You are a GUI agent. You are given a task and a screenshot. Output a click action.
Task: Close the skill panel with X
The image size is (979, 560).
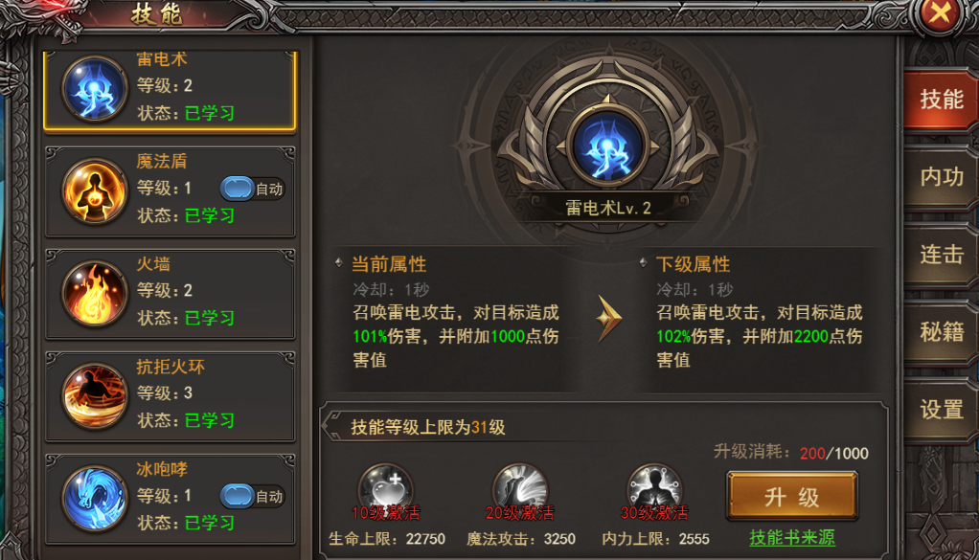[x=940, y=13]
